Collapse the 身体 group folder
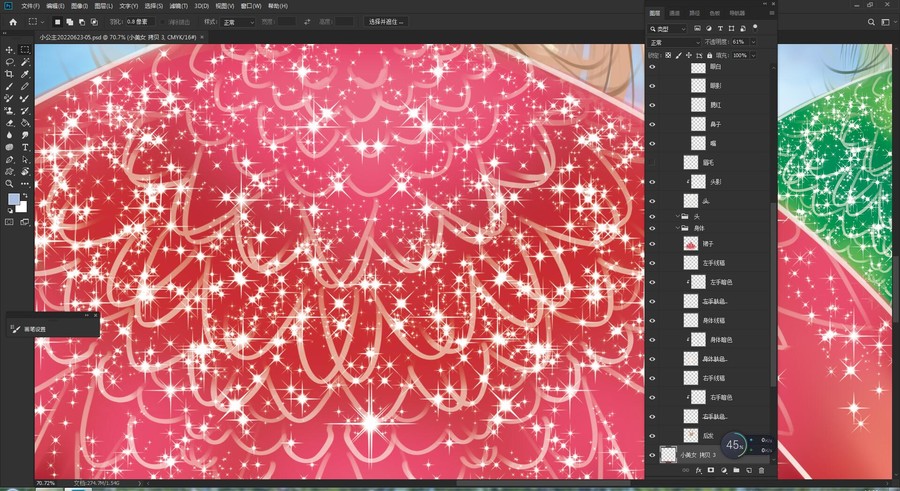Viewport: 900px width, 491px height. pyautogui.click(x=678, y=228)
